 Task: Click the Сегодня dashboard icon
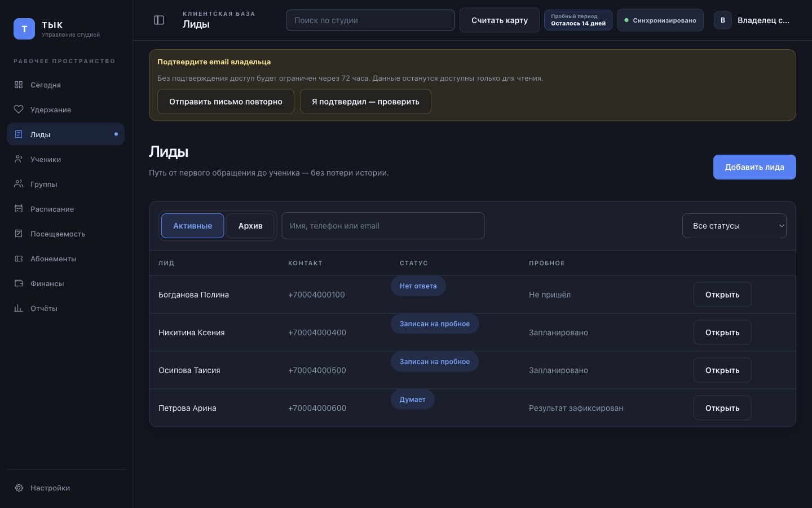(x=19, y=85)
